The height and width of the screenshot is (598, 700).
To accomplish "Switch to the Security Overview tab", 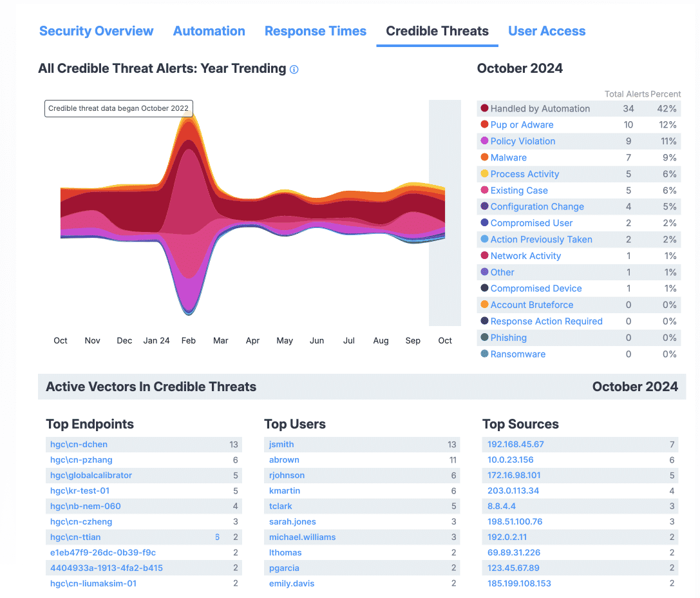I will coord(97,31).
